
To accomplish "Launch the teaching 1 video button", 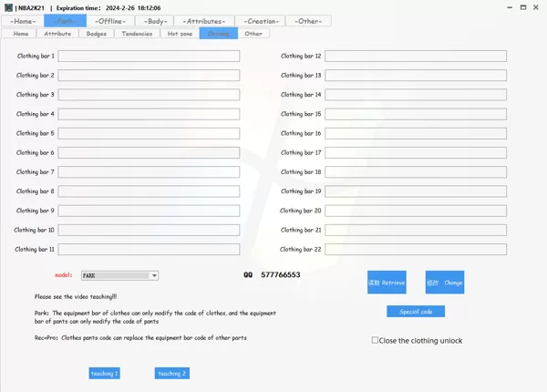I will pyautogui.click(x=104, y=373).
